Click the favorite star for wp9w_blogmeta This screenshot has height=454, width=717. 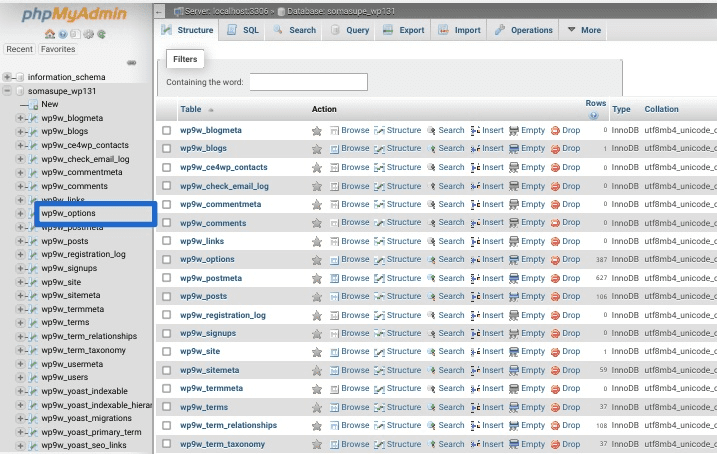[316, 131]
